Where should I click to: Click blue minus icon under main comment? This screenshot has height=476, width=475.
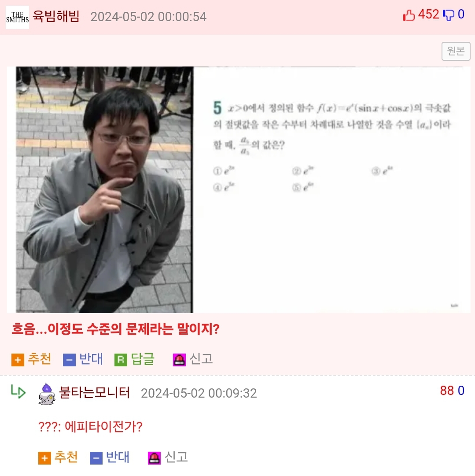tap(69, 360)
